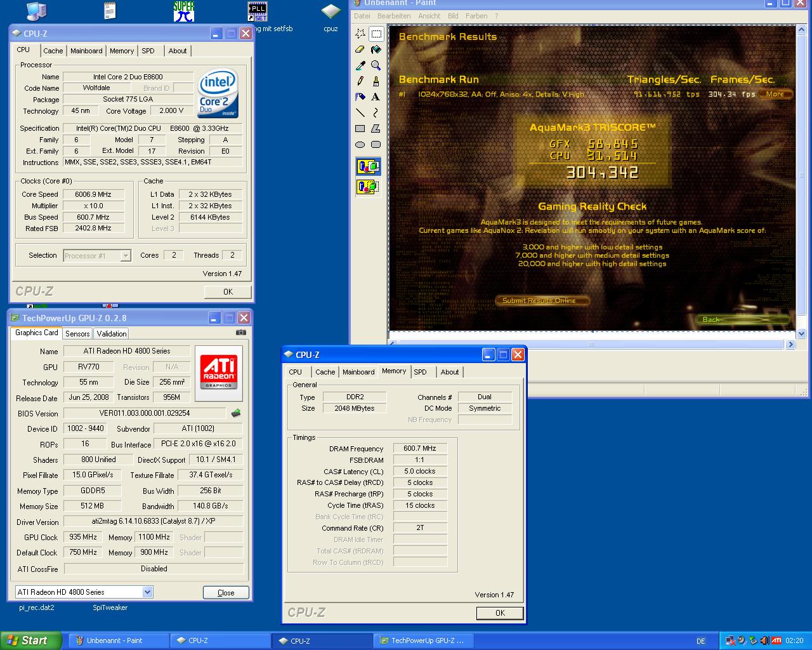Click the DE language indicator on taskbar

tap(701, 641)
